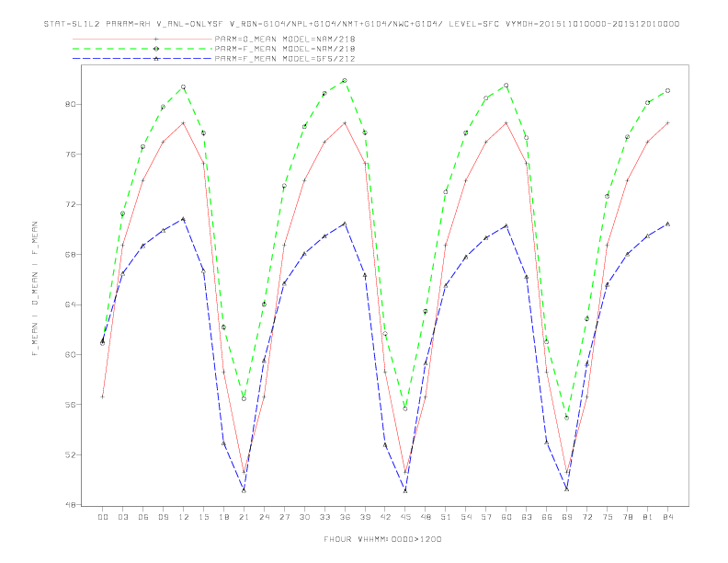Click x-axis forecast hour label 42
The height and width of the screenshot is (563, 728).
385,517
